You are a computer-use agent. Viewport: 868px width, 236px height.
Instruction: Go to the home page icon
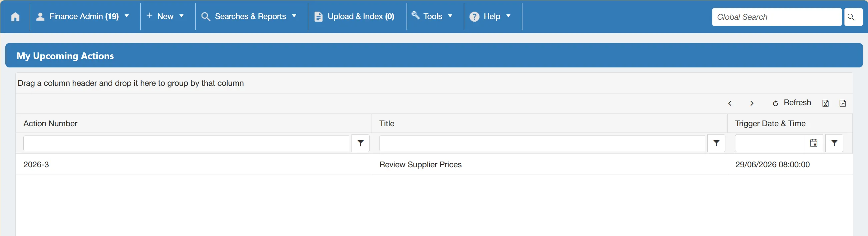pyautogui.click(x=15, y=17)
